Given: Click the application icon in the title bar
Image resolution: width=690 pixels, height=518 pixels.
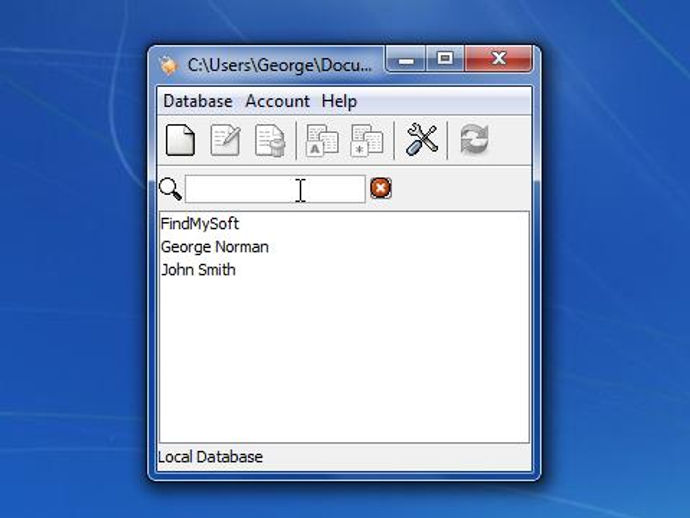Looking at the screenshot, I should tap(168, 66).
